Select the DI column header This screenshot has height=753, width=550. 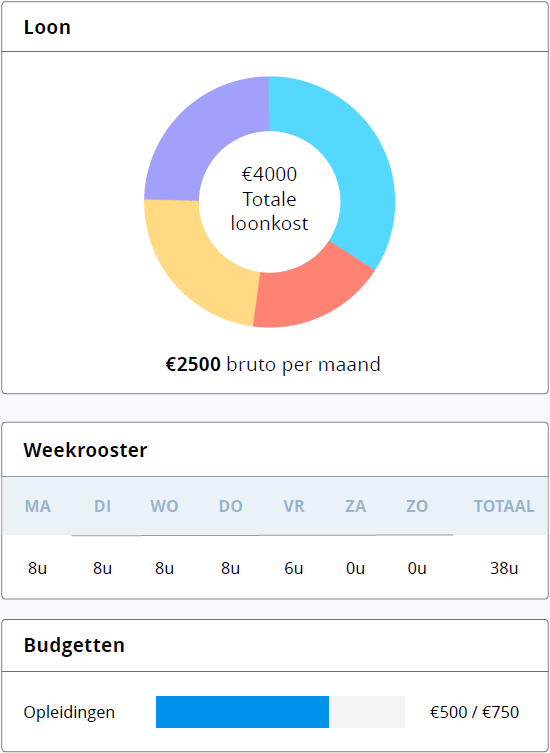[x=102, y=506]
